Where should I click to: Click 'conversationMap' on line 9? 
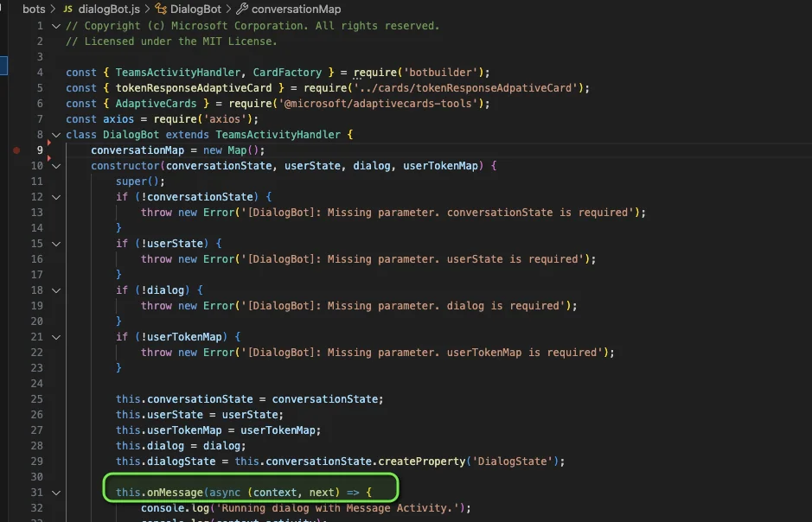pos(137,150)
